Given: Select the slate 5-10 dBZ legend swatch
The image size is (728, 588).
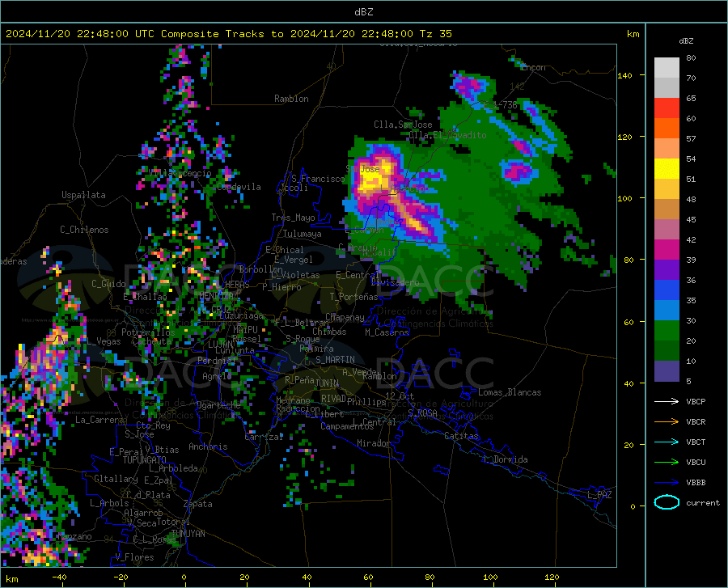Looking at the screenshot, I should pyautogui.click(x=667, y=371).
